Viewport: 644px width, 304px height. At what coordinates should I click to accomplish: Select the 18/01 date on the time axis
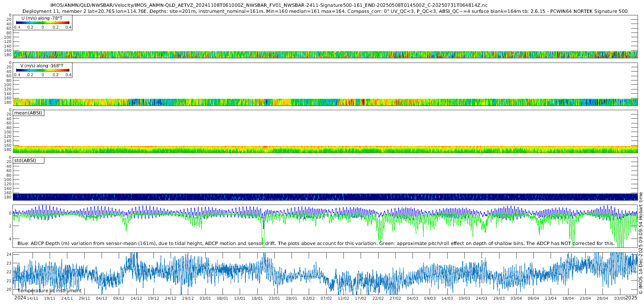tap(257, 299)
